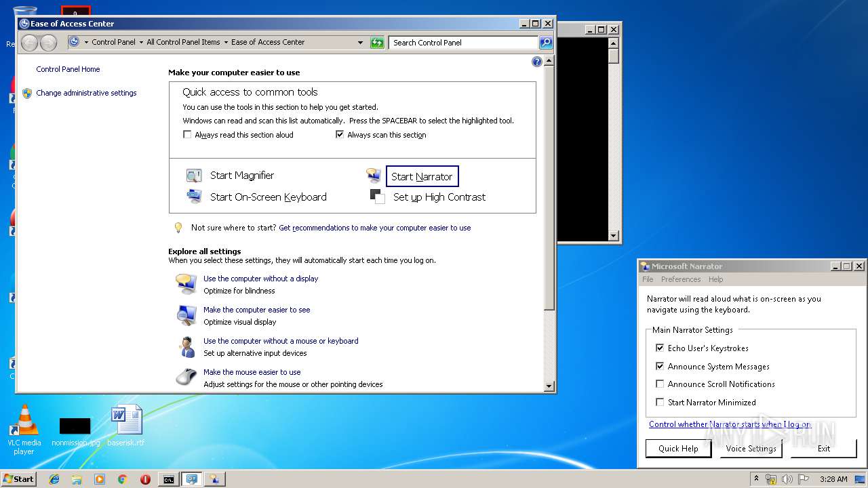
Task: Click the icon for Use computer without display
Action: (x=186, y=284)
